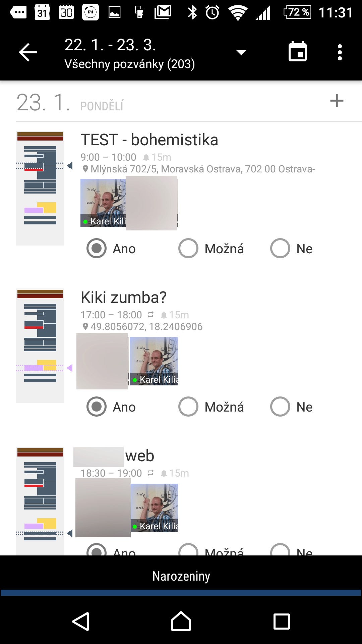This screenshot has height=644, width=362.
Task: Open the TEST - bohemistika event title
Action: pyautogui.click(x=149, y=140)
